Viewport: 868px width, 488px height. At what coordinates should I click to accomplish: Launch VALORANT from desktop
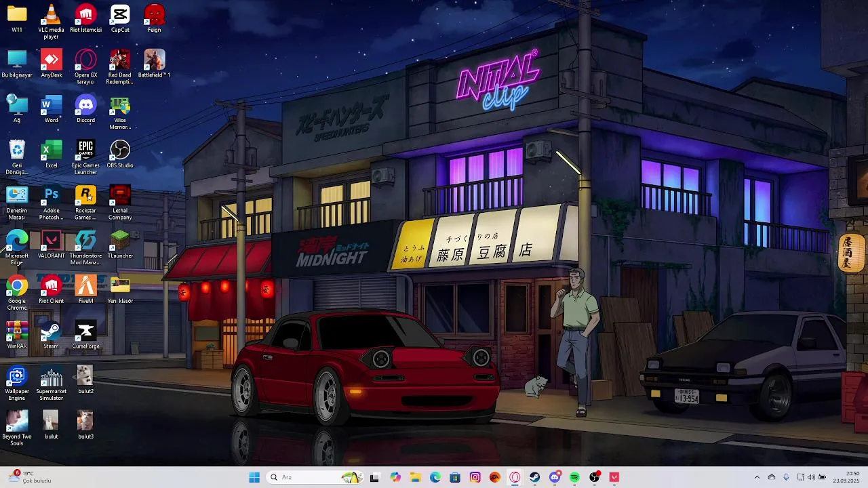52,244
